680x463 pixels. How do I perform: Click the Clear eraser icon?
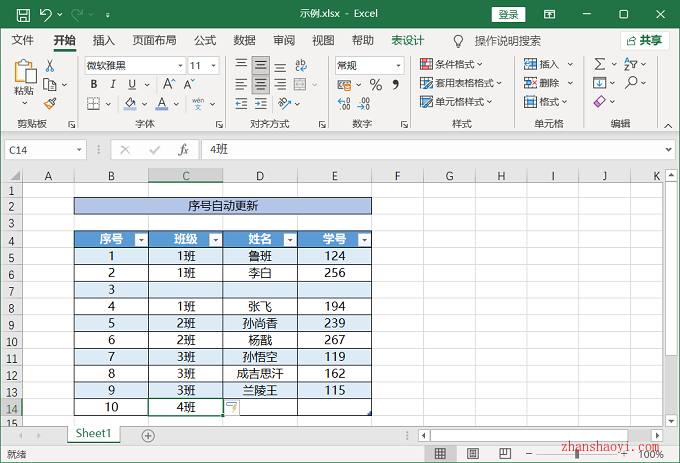point(599,101)
